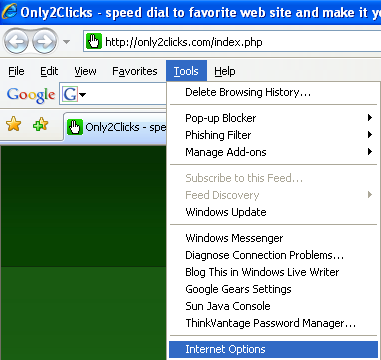Expand the Pop-up Blocker submenu
Image resolution: width=381 pixels, height=360 pixels.
coord(273,118)
